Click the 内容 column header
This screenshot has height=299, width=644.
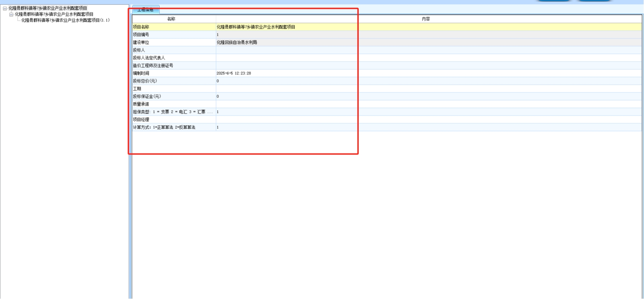tap(425, 19)
